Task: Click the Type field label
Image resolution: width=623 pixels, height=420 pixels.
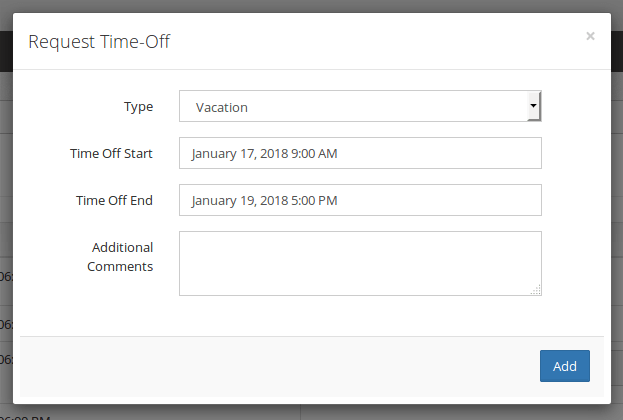Action: click(138, 106)
